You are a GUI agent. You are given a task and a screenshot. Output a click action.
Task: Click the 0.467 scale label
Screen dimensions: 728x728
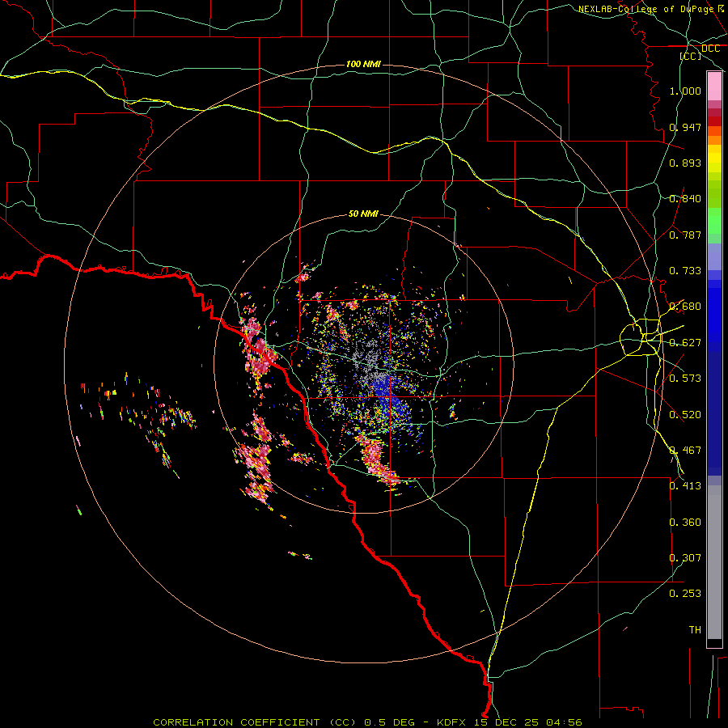click(x=685, y=451)
